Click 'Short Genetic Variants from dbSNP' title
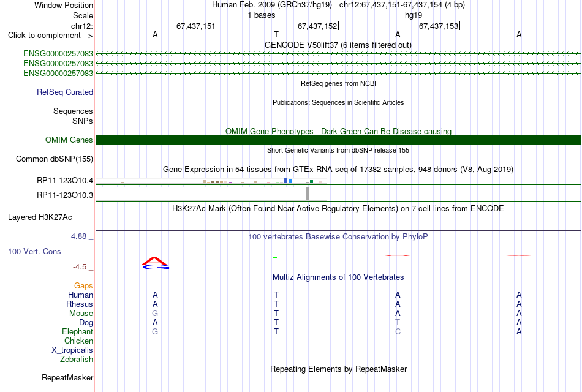 click(x=338, y=150)
